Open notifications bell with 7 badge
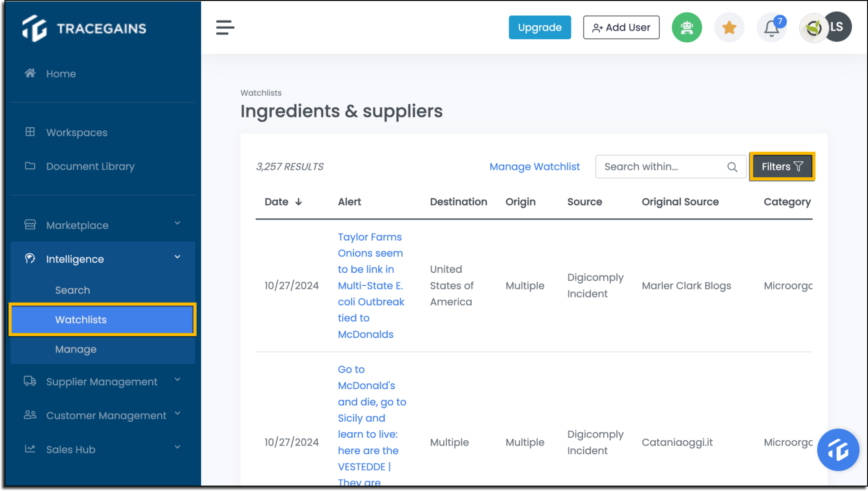 pos(772,28)
